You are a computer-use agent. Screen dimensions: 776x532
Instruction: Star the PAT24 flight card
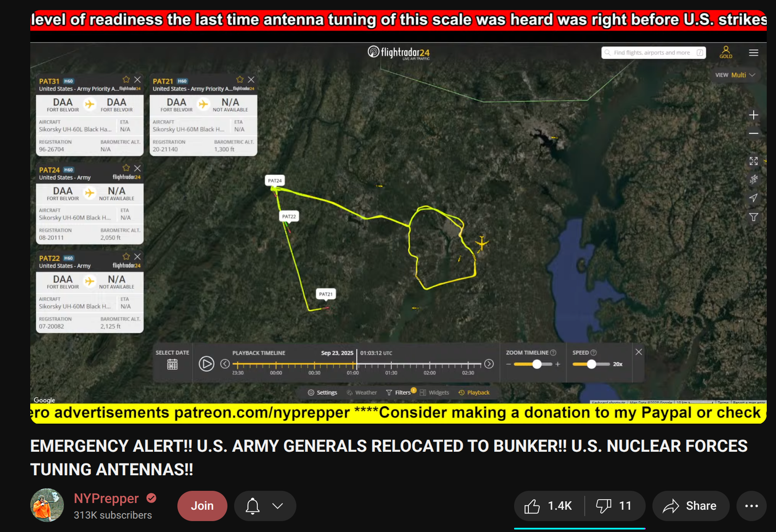tap(126, 168)
